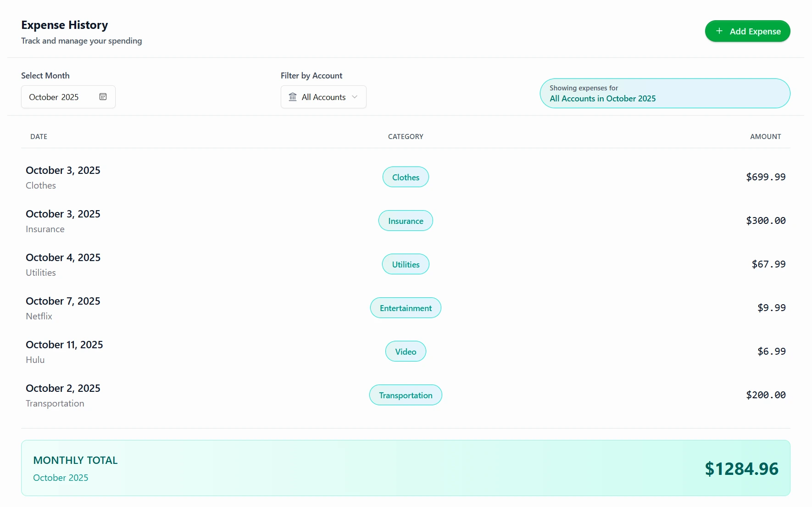Screen dimensions: 812x507
Task: Click the Monthly Total summary bar
Action: 406,468
